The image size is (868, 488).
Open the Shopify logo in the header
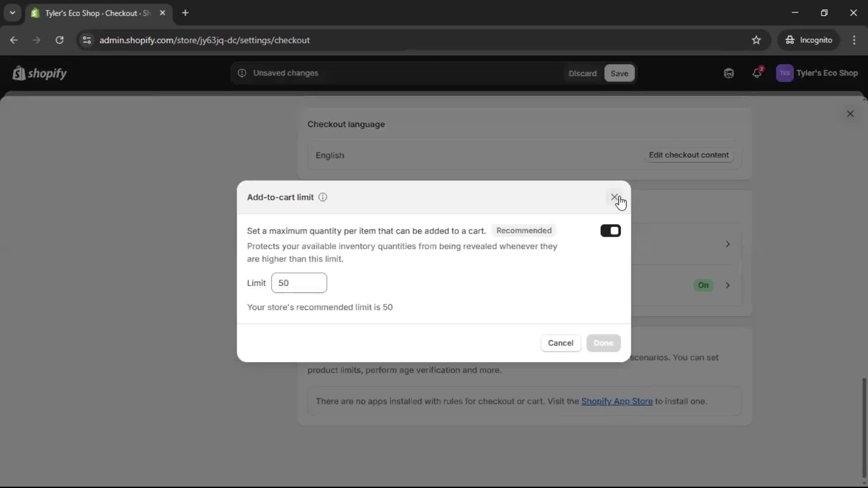tap(40, 73)
